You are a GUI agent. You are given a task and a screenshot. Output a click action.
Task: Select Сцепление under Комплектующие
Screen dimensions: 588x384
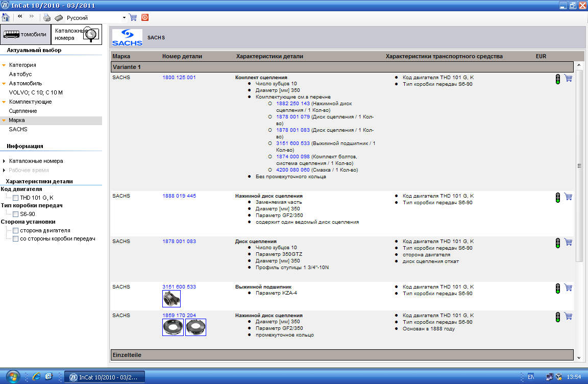[x=23, y=111]
